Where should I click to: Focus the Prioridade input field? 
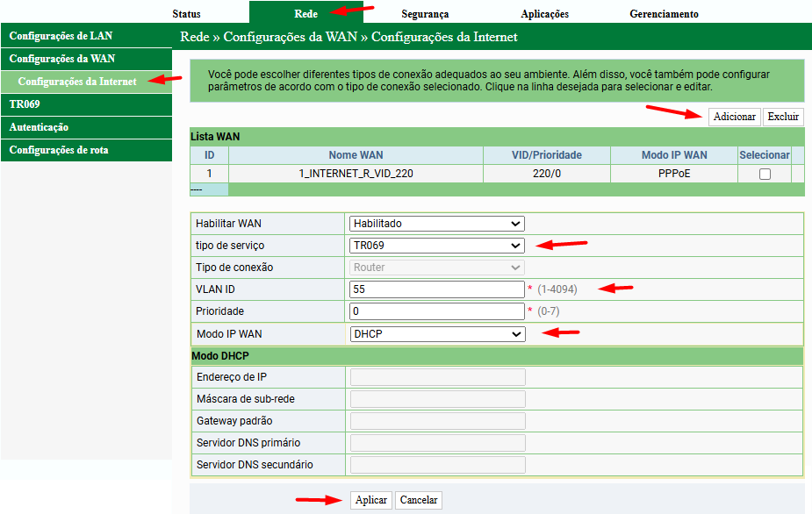point(437,311)
